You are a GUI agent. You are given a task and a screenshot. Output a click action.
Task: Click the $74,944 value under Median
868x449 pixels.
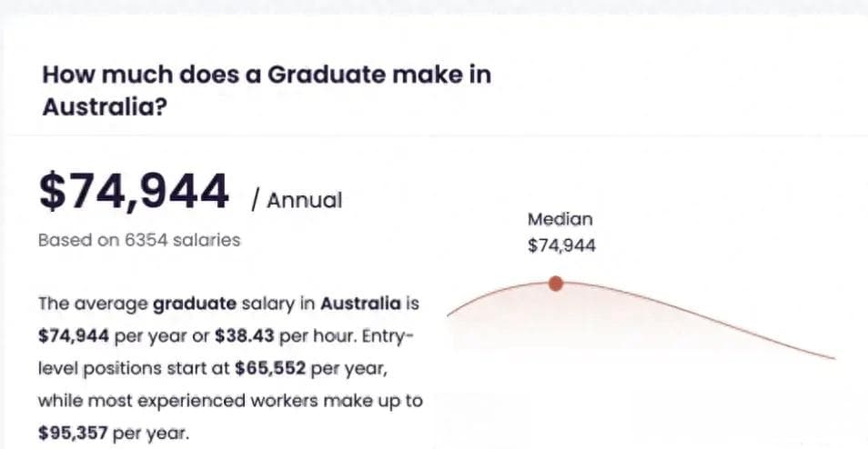(562, 245)
